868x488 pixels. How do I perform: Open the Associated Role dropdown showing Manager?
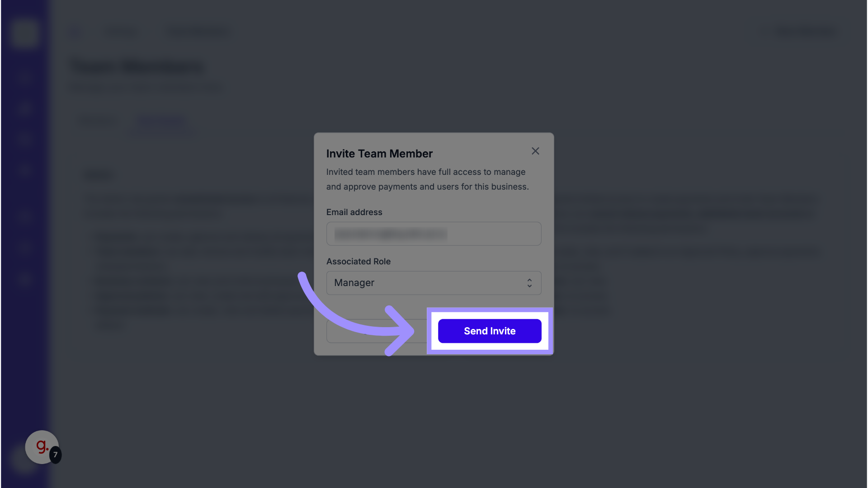[x=434, y=283]
